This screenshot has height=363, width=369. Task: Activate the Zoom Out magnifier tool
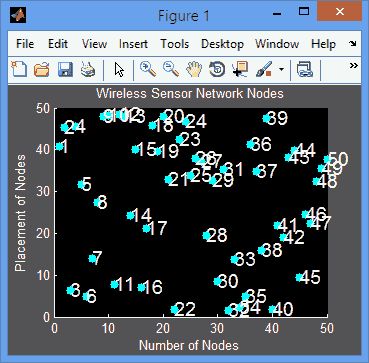coord(171,69)
